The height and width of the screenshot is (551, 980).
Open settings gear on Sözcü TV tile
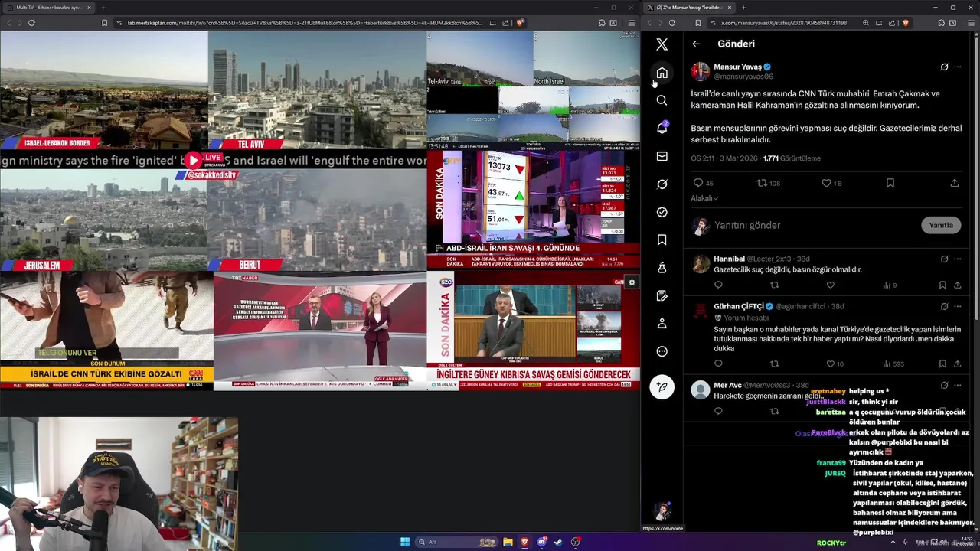632,282
